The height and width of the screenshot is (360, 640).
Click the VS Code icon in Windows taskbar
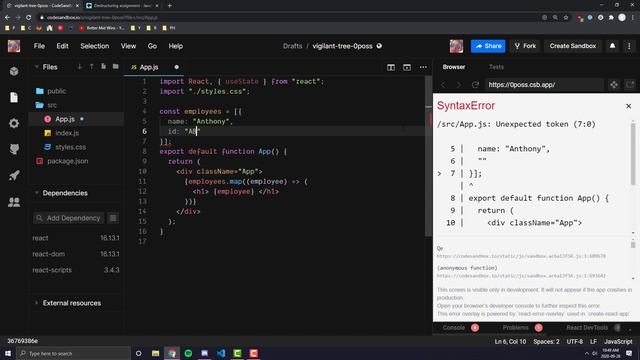coord(221,353)
